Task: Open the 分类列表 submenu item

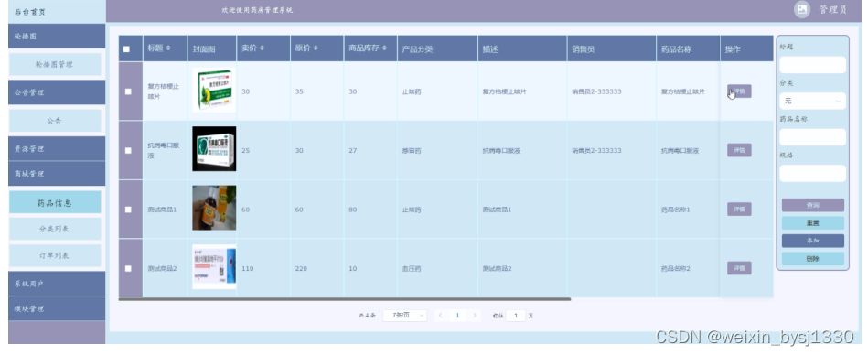Action: click(55, 229)
